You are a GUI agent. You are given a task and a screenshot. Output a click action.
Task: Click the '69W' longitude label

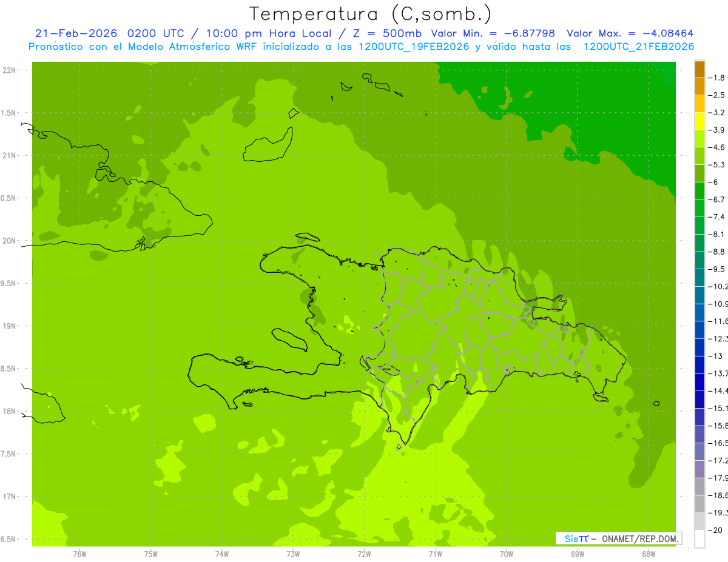pyautogui.click(x=577, y=554)
